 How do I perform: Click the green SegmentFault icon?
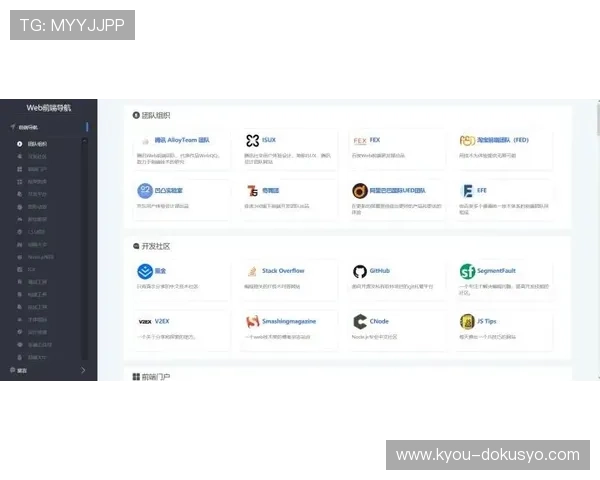(x=467, y=271)
